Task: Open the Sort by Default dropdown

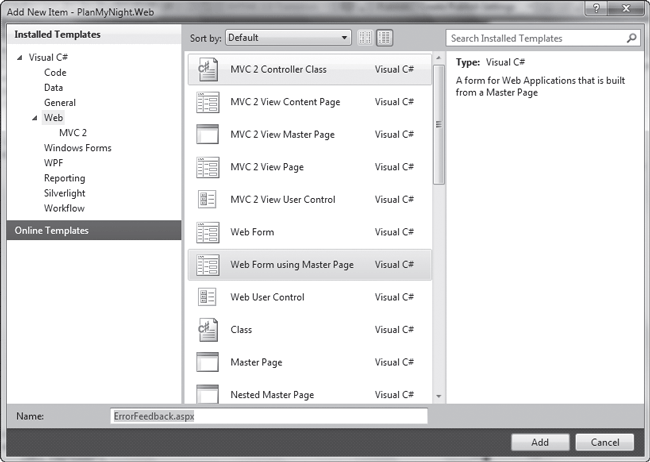Action: click(288, 38)
